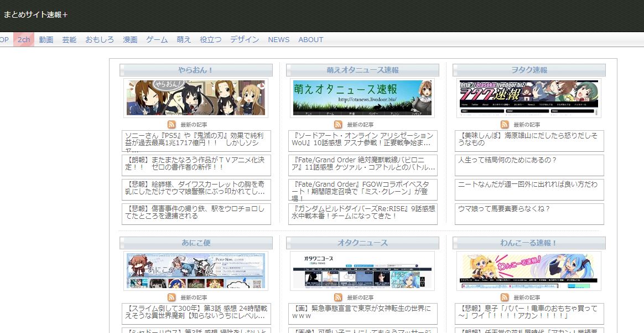Switch to the 動画 tab
This screenshot has height=333, width=644.
(x=46, y=39)
